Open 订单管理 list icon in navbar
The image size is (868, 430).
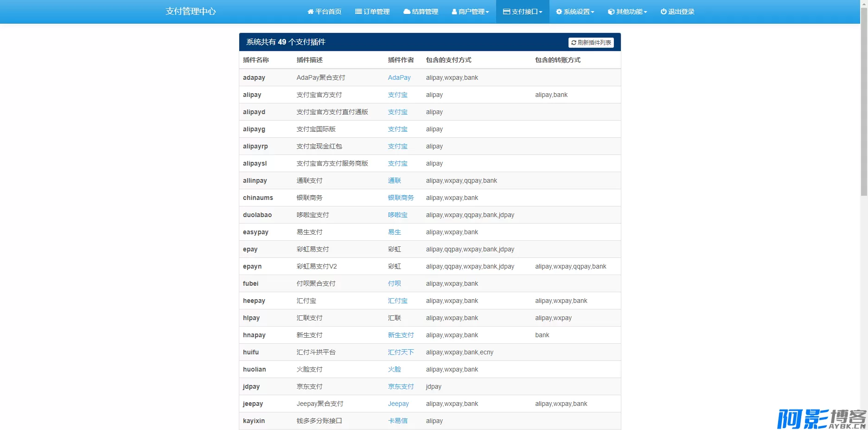tap(358, 12)
